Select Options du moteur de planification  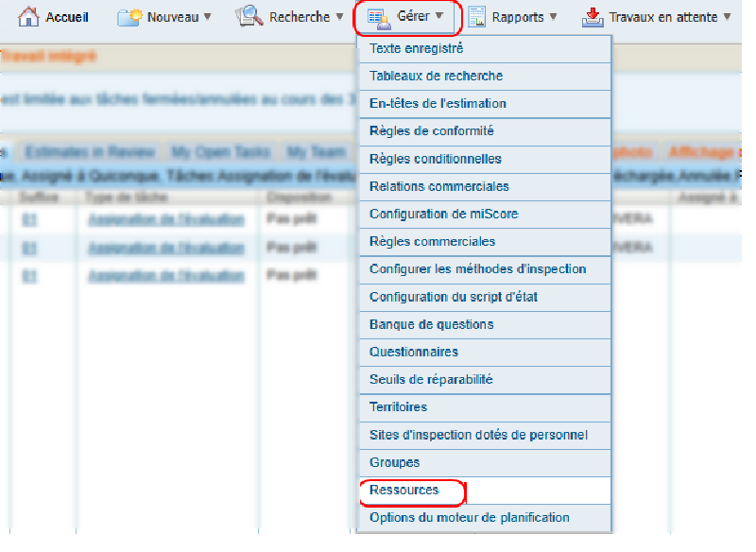pyautogui.click(x=469, y=518)
